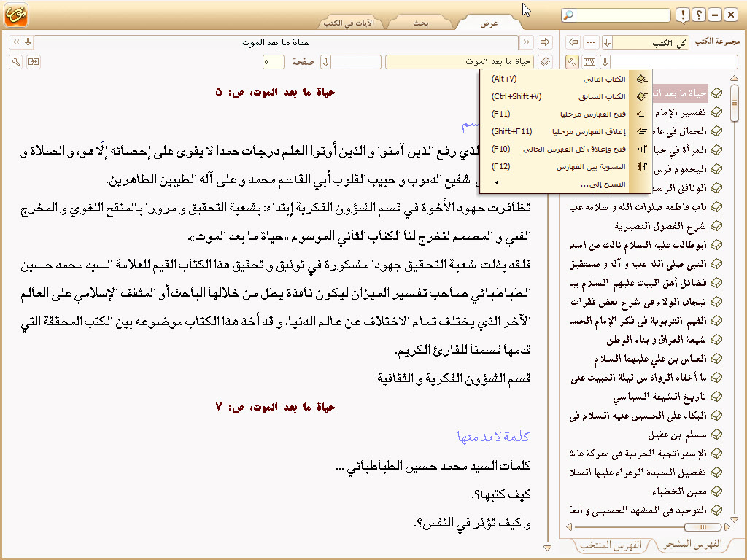Switch to the بحث tab

click(421, 23)
